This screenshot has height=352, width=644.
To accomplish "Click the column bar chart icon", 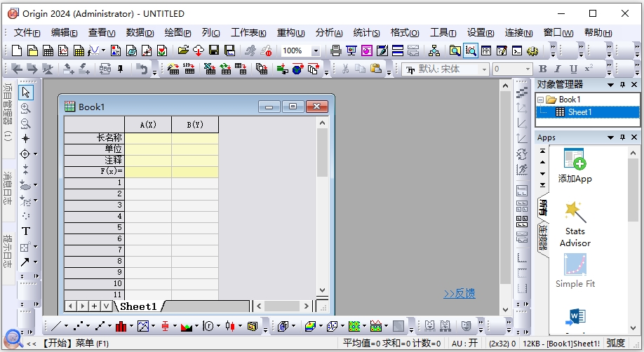I will (x=121, y=327).
